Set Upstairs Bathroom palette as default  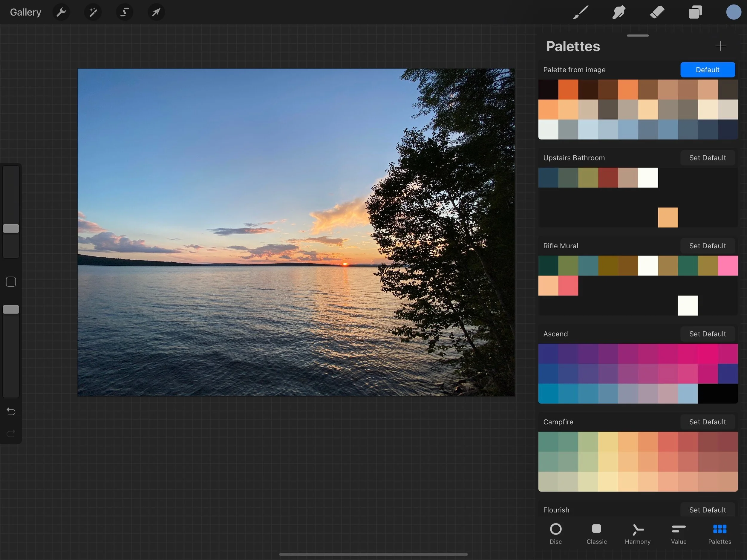(x=707, y=158)
